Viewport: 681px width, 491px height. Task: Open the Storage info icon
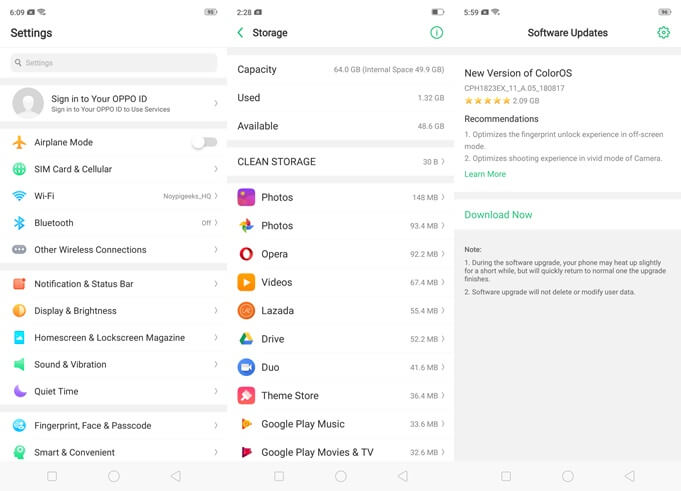click(436, 33)
